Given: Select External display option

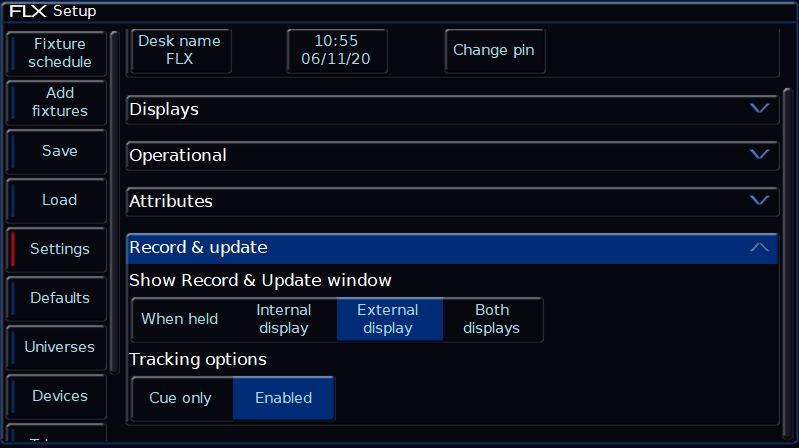Looking at the screenshot, I should 390,319.
